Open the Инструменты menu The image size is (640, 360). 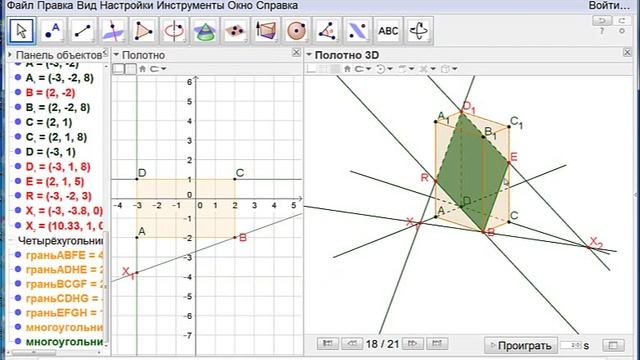[191, 6]
